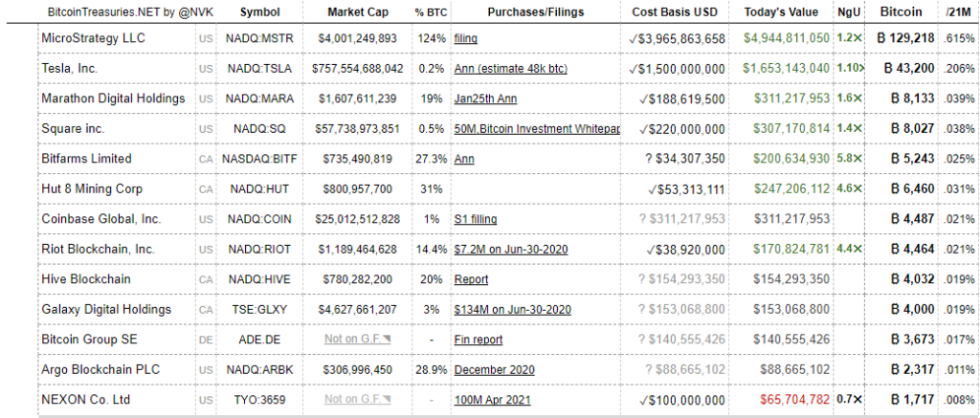
Task: Click the Ann link for Bitfarms Limited
Action: pyautogui.click(x=464, y=159)
